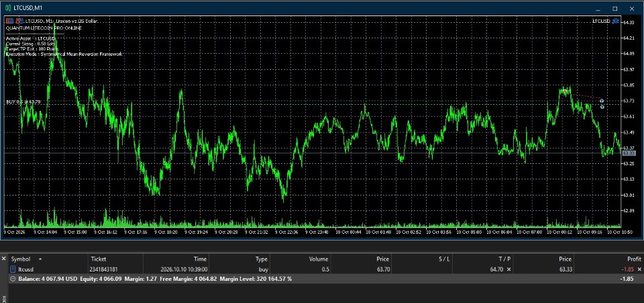
Task: Click the buy type cell
Action: tap(262, 269)
